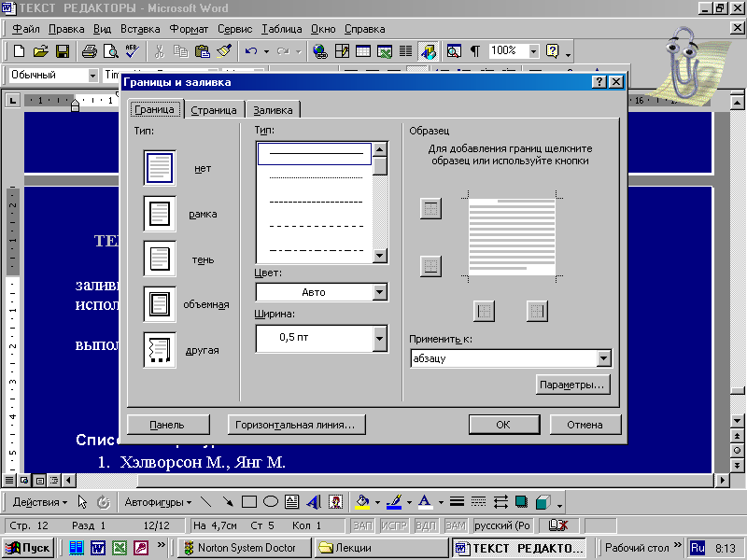Image resolution: width=747 pixels, height=560 pixels.
Task: Insert WordArt from drawing toolbar
Action: [314, 502]
